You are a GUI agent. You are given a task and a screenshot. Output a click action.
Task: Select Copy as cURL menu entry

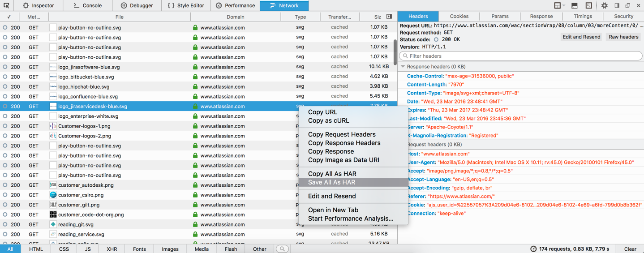[x=328, y=120]
